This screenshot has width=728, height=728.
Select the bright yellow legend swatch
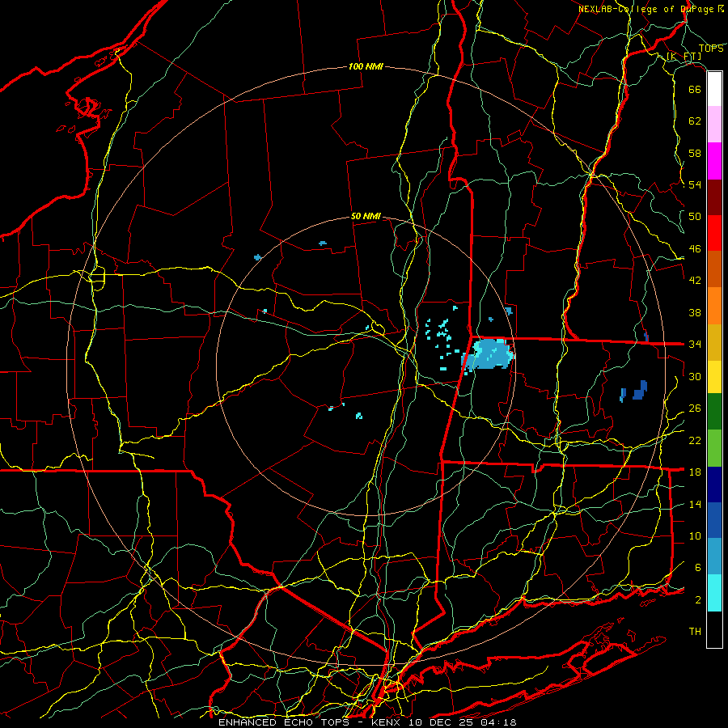pos(714,377)
